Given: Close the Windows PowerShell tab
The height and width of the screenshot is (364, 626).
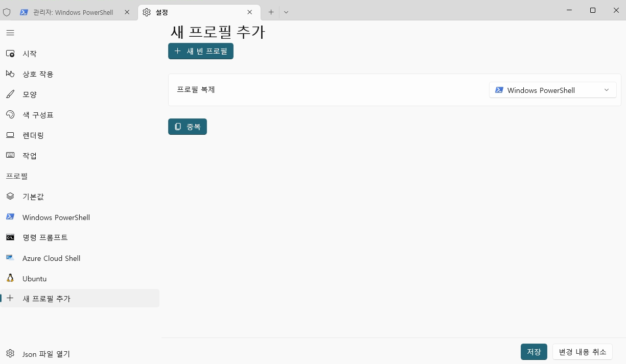Looking at the screenshot, I should point(127,12).
